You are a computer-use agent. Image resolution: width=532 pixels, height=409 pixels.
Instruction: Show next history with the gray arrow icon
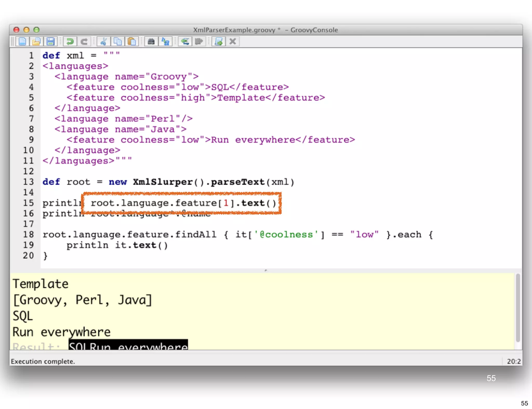[199, 42]
